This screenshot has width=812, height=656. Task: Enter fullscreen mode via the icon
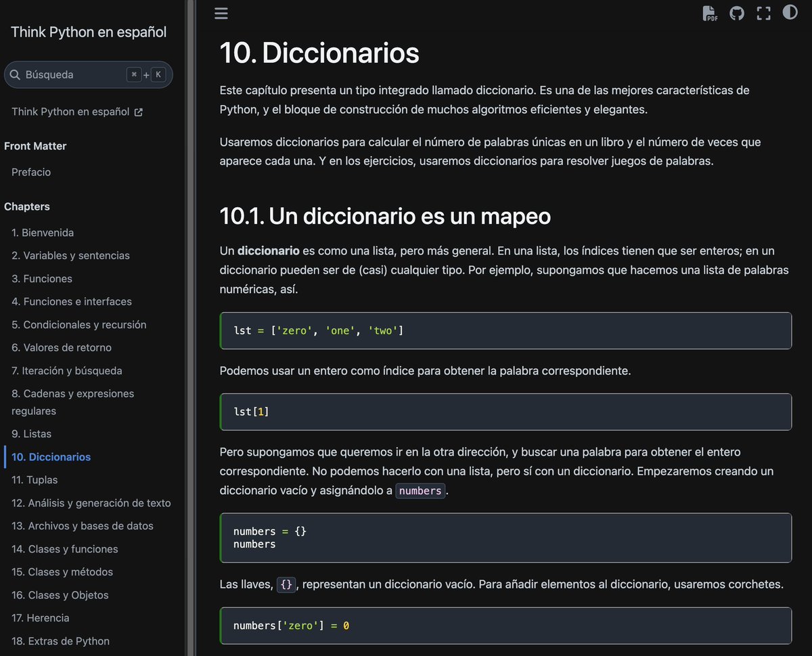[764, 13]
